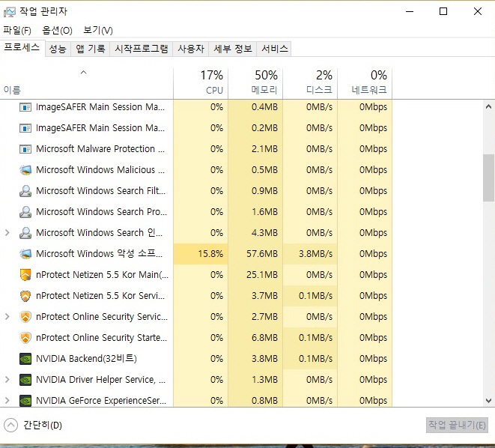
Task: Switch to the 앱 기록 tab
Action: point(91,49)
